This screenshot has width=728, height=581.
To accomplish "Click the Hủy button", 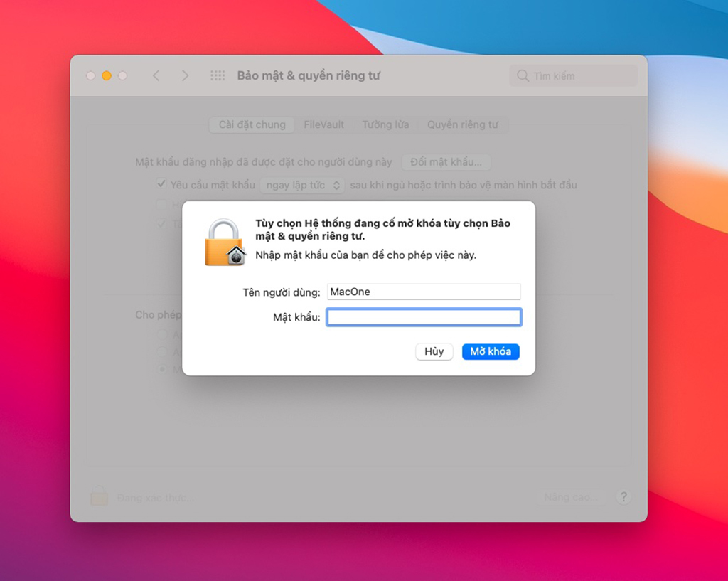I will (x=434, y=351).
